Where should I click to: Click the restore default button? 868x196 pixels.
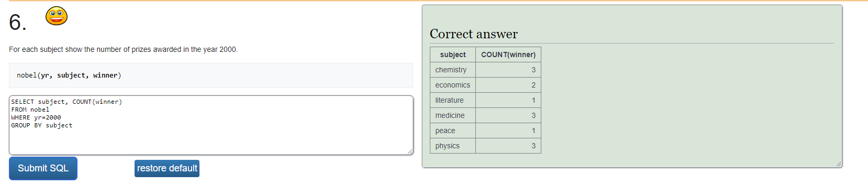(x=167, y=168)
